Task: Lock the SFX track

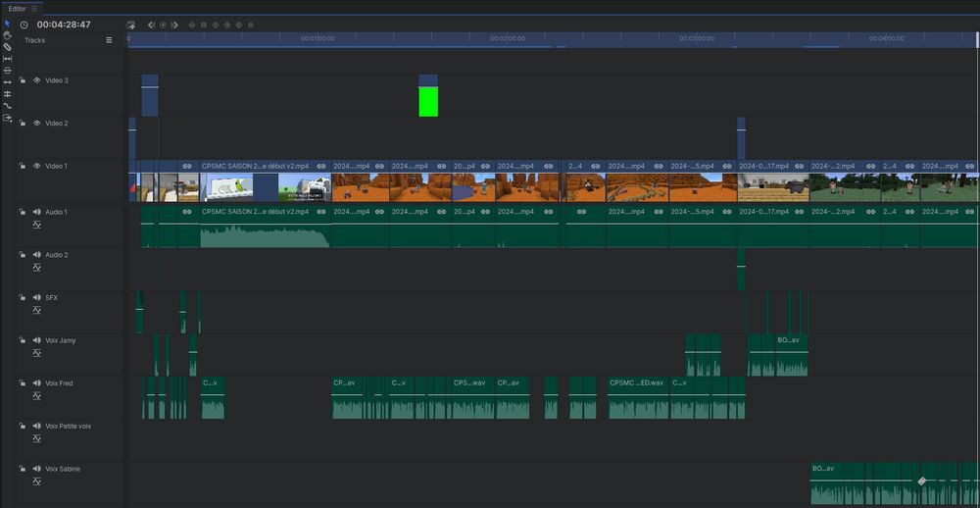Action: [x=22, y=298]
